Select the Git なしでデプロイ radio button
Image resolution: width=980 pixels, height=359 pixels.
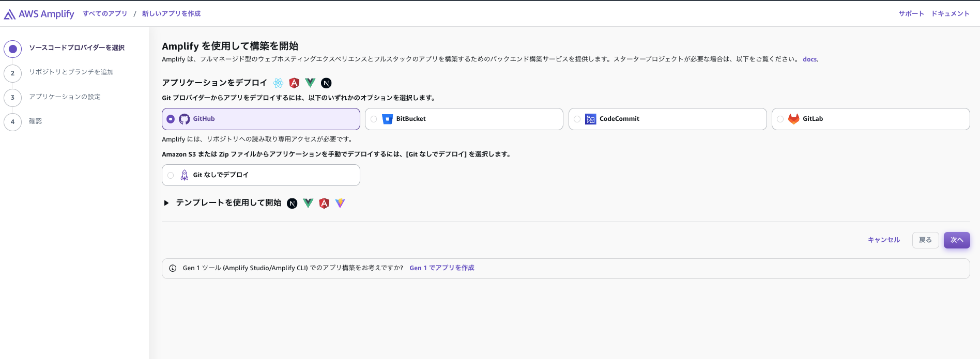tap(171, 176)
